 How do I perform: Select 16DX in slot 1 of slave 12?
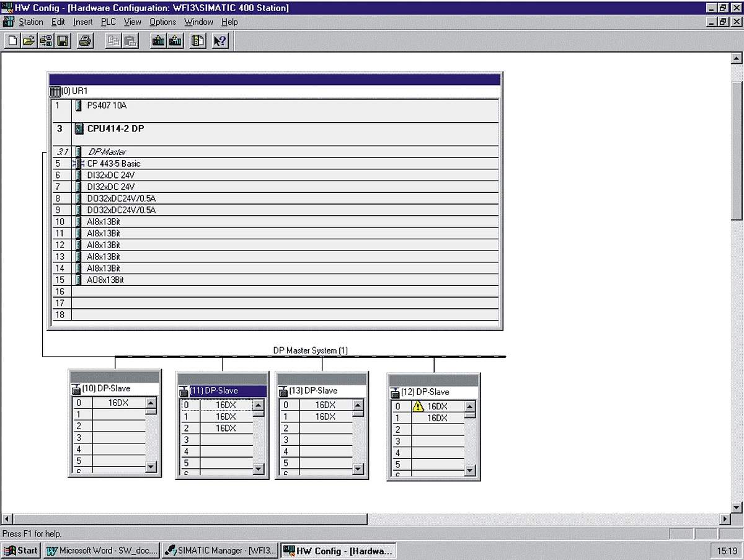[437, 419]
